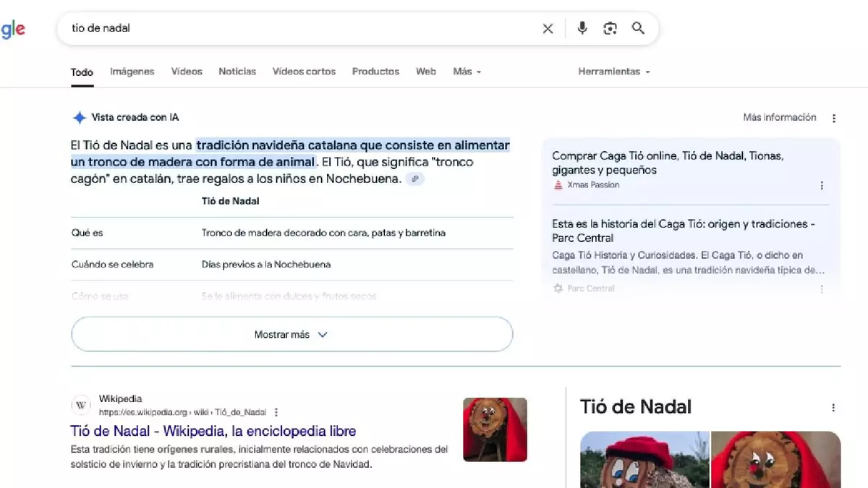Switch to the Imágenes tab
868x488 pixels.
tap(132, 72)
